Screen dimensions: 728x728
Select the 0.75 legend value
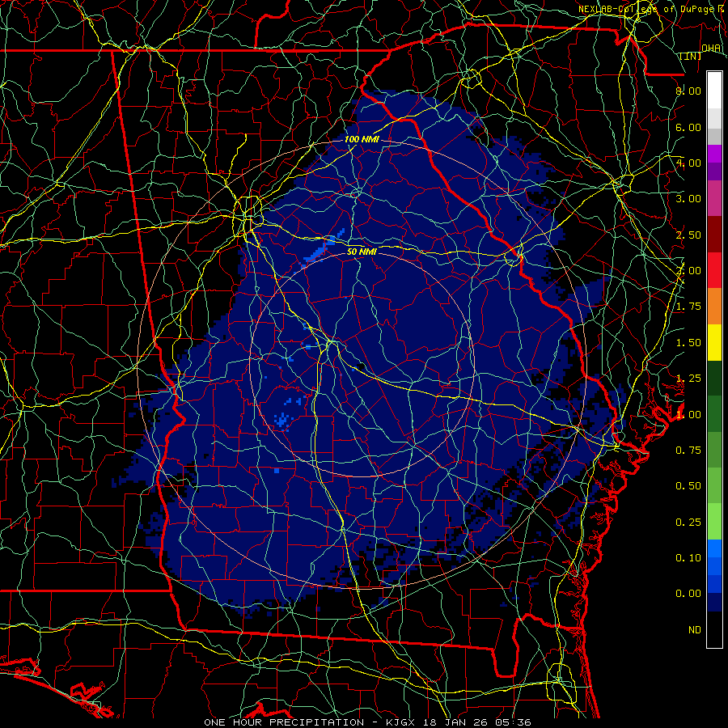pos(688,451)
